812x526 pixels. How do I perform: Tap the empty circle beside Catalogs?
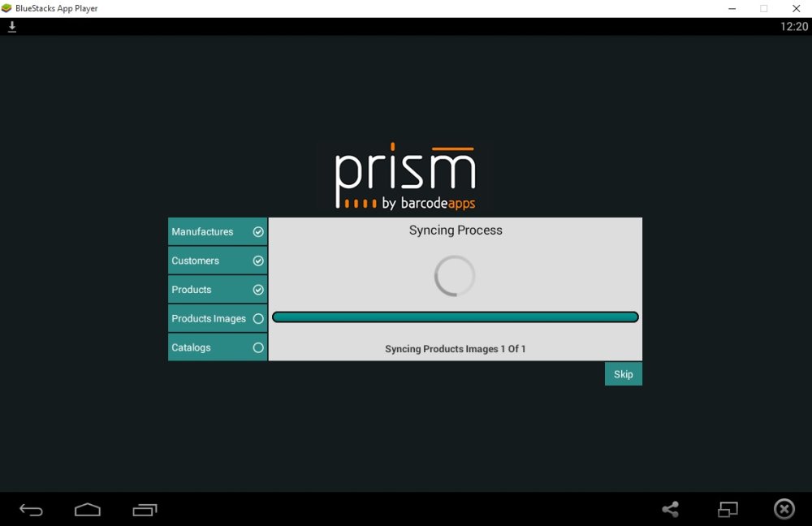258,347
